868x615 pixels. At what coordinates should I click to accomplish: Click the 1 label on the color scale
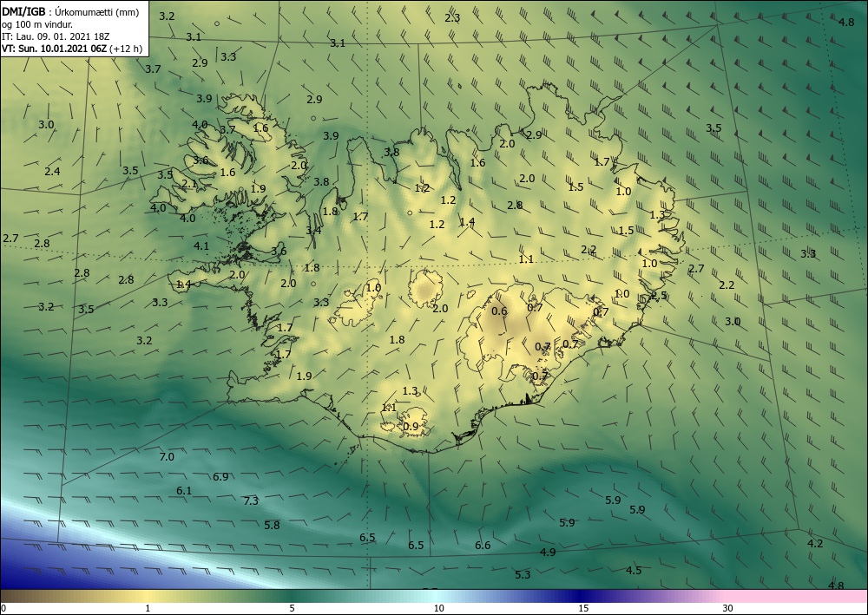(148, 608)
